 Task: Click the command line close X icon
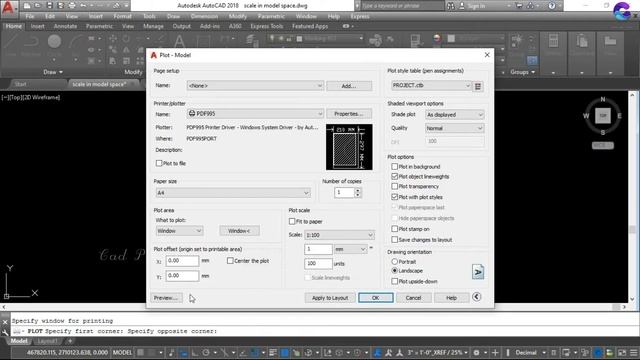(5, 322)
